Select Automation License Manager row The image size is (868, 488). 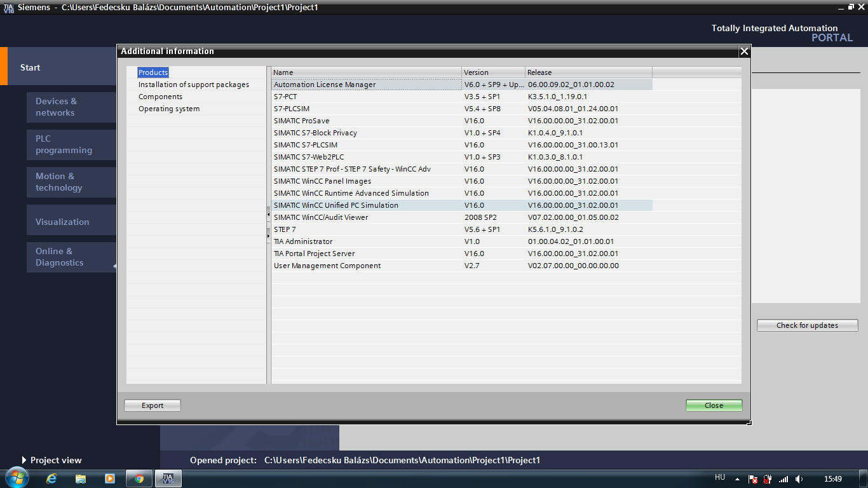pyautogui.click(x=462, y=85)
